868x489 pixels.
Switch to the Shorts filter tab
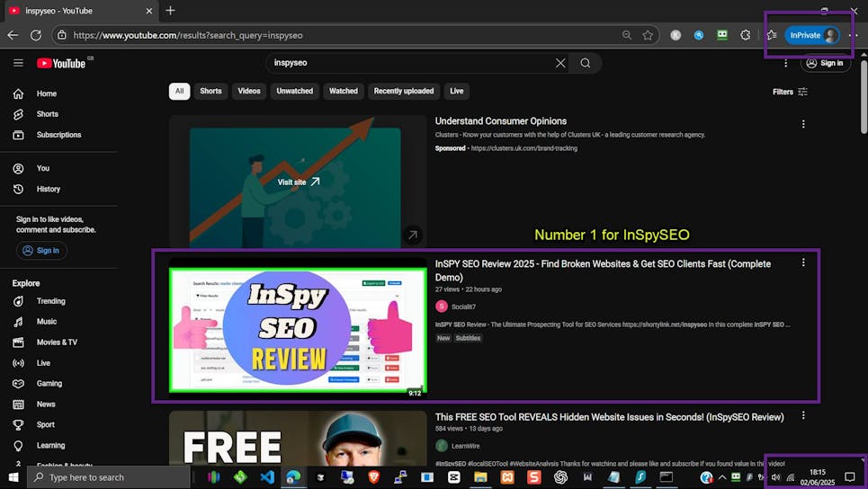pyautogui.click(x=210, y=91)
